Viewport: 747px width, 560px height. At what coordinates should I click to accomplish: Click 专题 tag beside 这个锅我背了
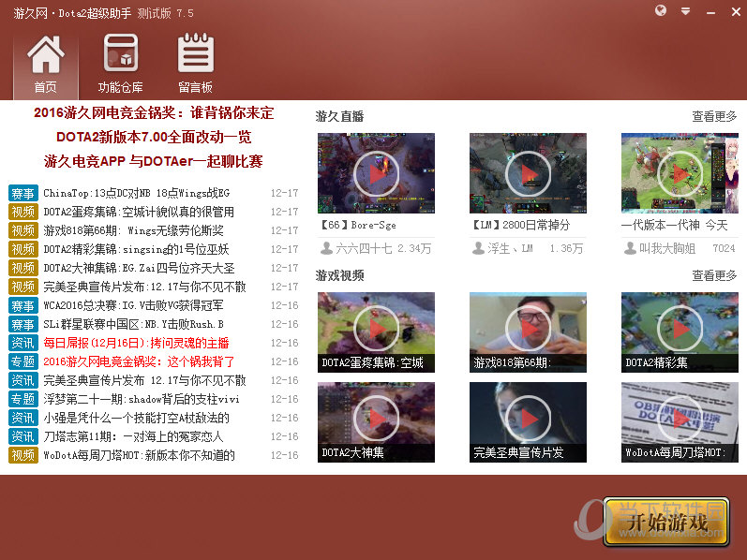point(22,361)
